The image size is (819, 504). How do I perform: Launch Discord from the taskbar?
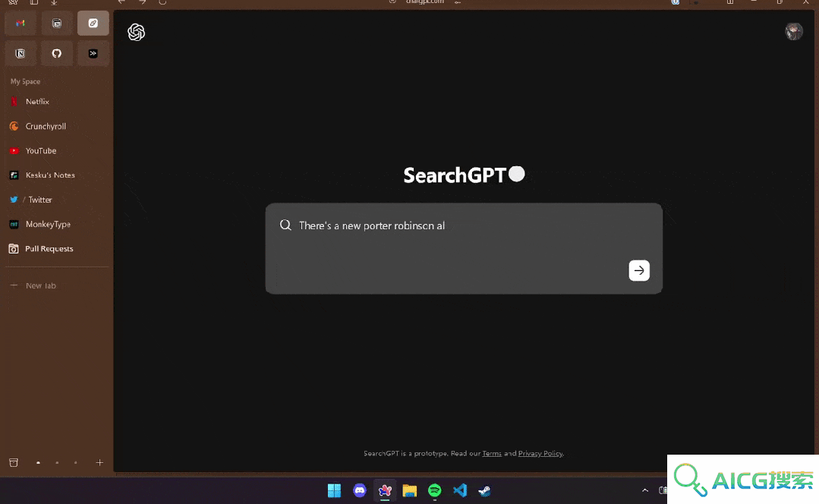[359, 490]
